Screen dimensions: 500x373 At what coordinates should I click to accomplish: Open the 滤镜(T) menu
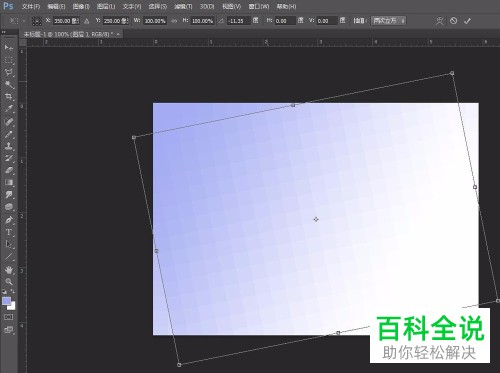coord(183,7)
